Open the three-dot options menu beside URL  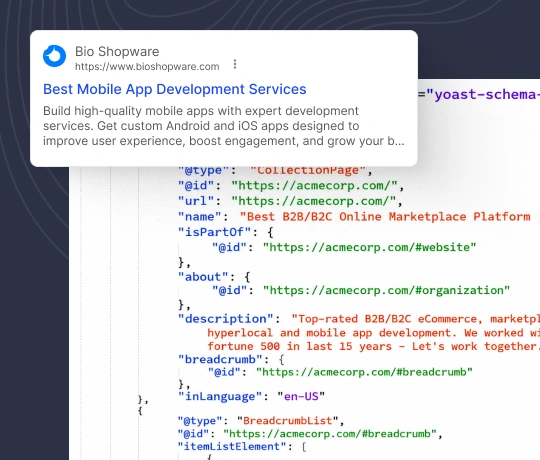235,64
